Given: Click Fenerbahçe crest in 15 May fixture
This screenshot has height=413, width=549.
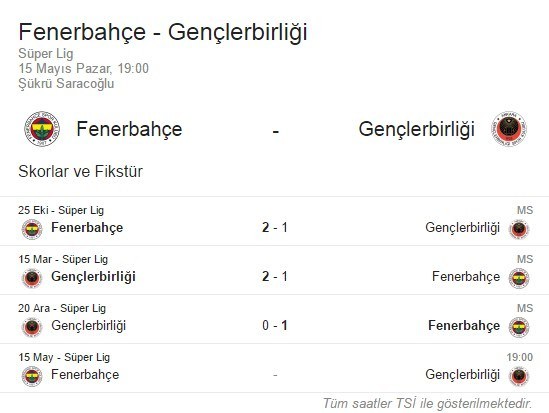Looking at the screenshot, I should point(32,376).
